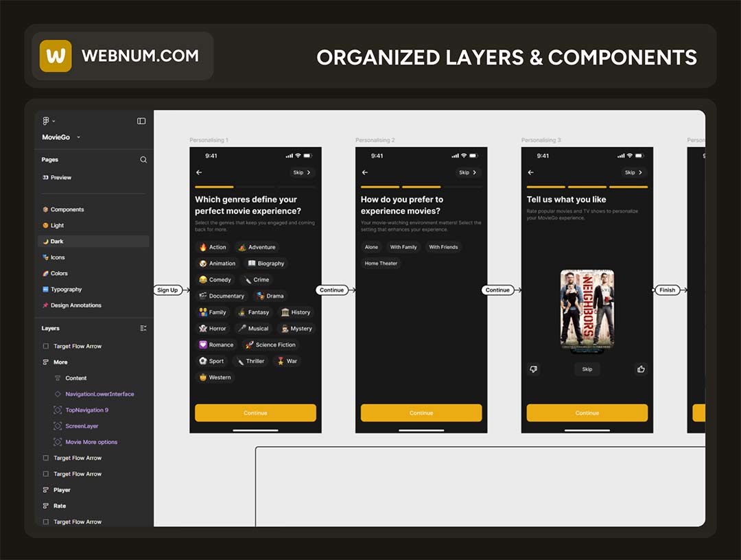Toggle the sidebar panel layout icon

(141, 121)
